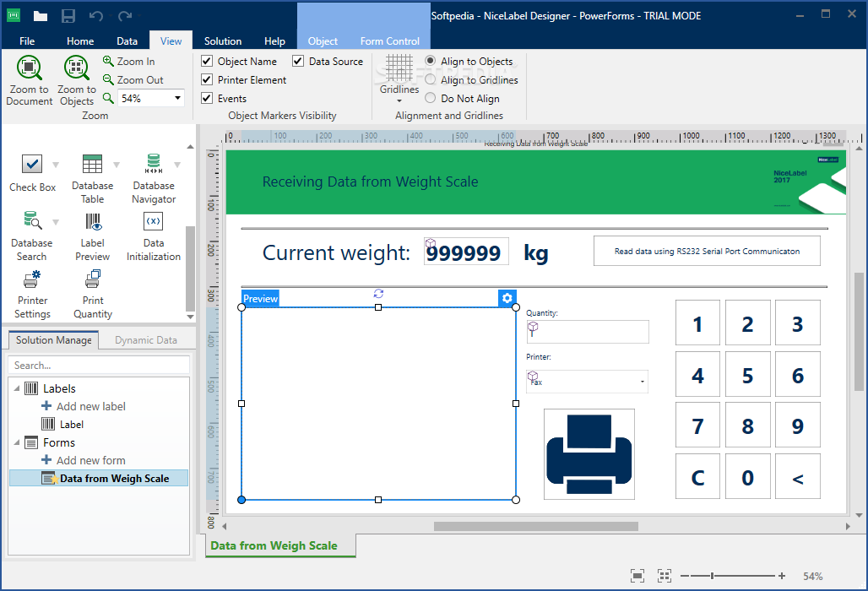Open the Form Control tab
Screen dimensions: 868x591
[390, 41]
